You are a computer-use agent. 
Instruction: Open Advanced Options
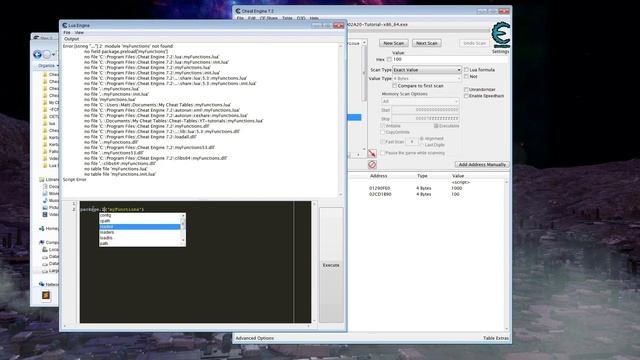(x=255, y=338)
